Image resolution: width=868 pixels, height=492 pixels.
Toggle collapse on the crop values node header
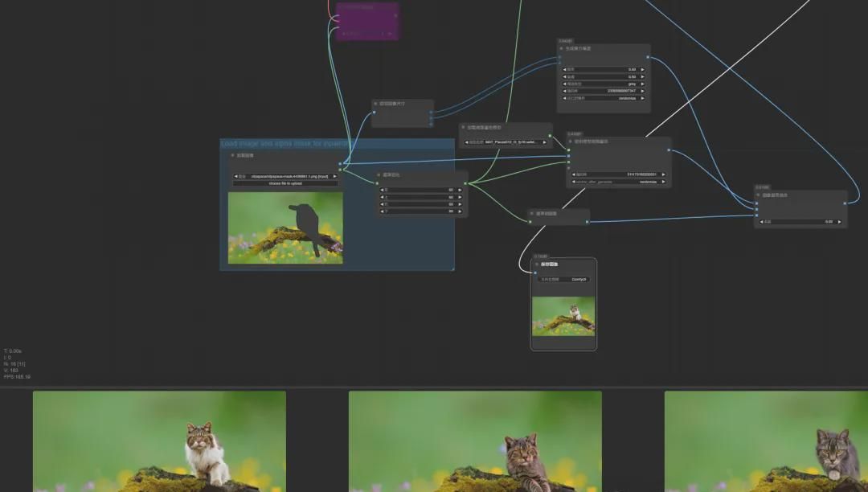point(378,175)
